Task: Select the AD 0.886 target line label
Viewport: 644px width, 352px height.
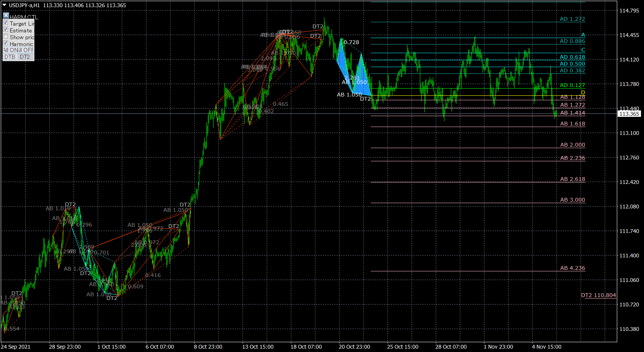Action: click(572, 41)
